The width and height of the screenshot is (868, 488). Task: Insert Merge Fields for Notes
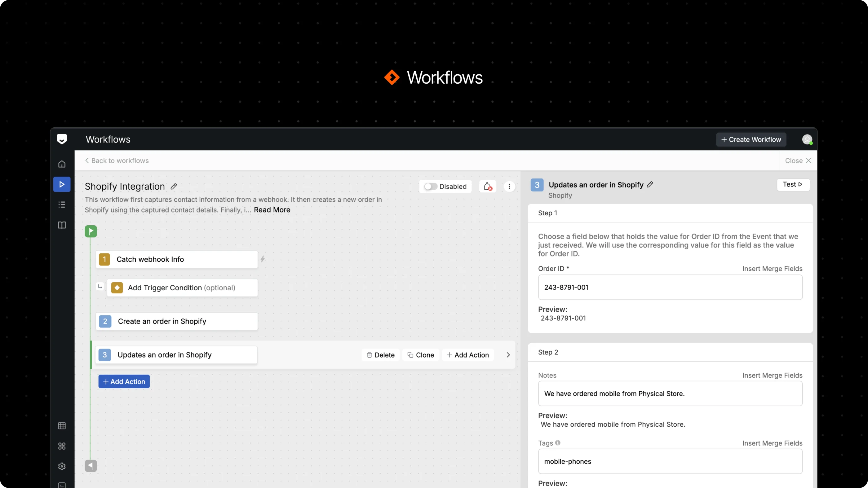coord(772,375)
